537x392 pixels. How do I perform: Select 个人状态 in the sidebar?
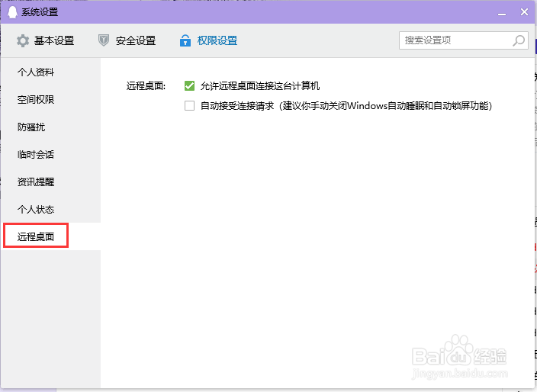[x=51, y=209]
